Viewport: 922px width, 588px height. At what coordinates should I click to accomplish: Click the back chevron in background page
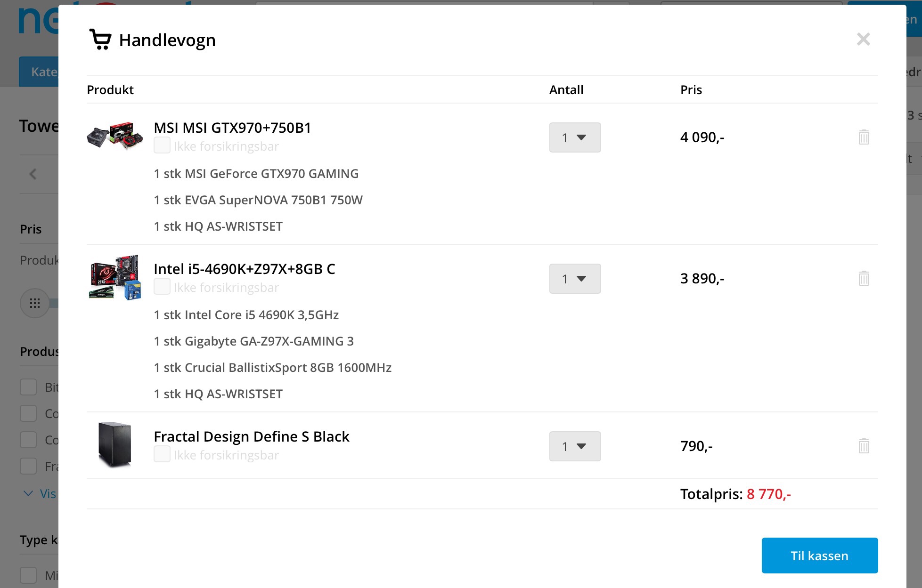pyautogui.click(x=33, y=174)
